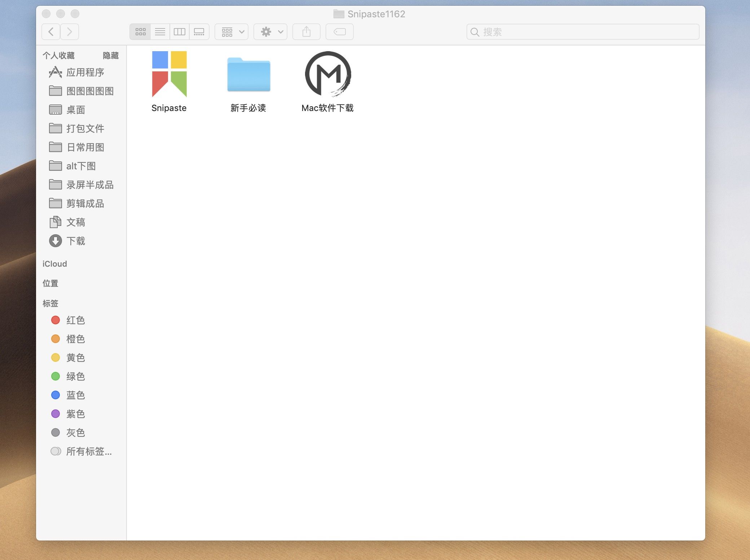Viewport: 750px width, 560px height.
Task: Focus the 搜索 search field
Action: tap(583, 32)
